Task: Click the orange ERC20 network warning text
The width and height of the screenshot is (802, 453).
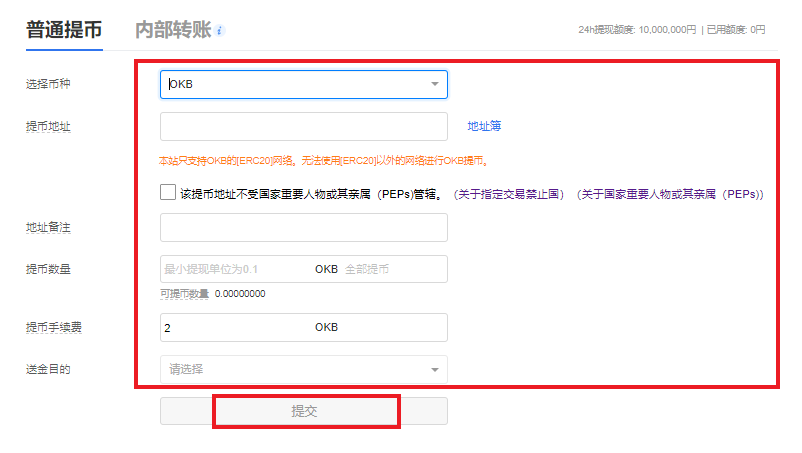Action: [x=323, y=161]
